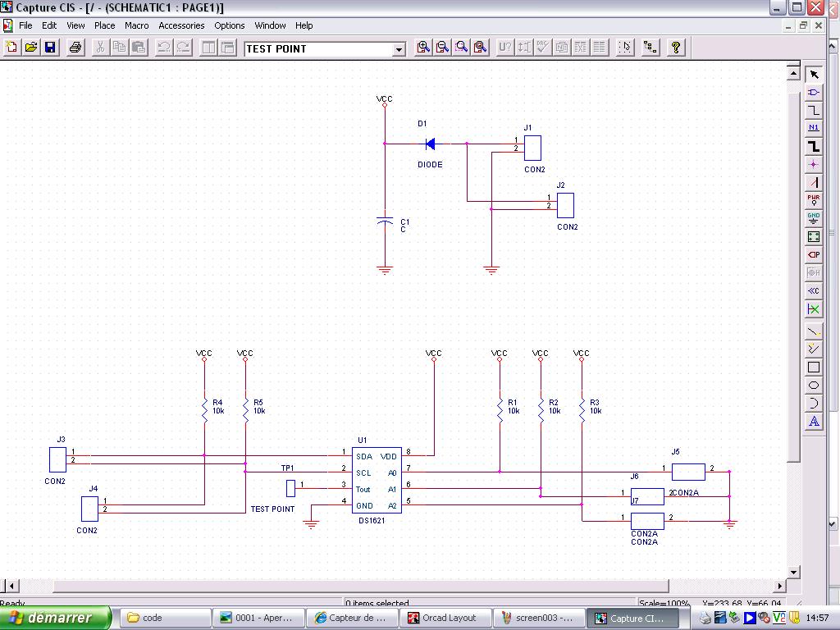This screenshot has width=840, height=630.
Task: Select connector J3 box
Action: tap(58, 460)
